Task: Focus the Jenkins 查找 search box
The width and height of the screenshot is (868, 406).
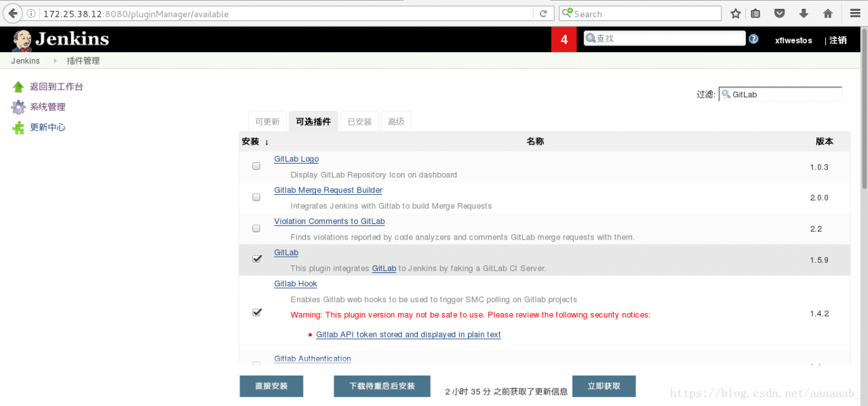Action: click(x=665, y=39)
